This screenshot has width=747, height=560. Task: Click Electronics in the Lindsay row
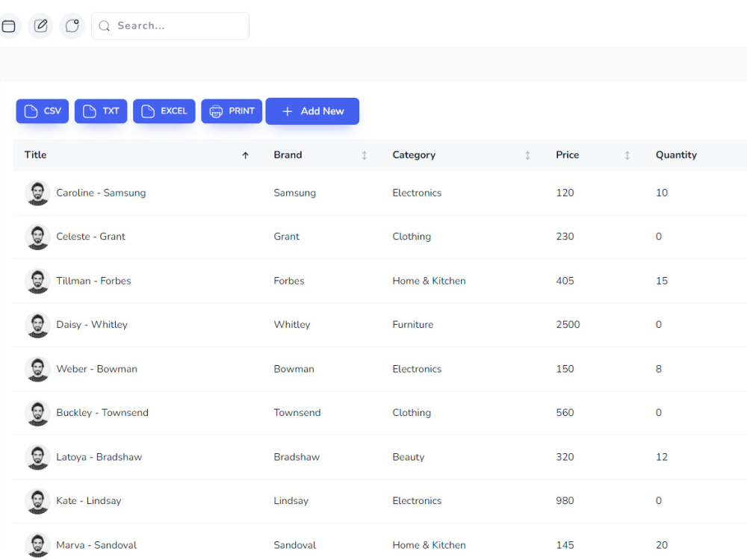point(417,501)
